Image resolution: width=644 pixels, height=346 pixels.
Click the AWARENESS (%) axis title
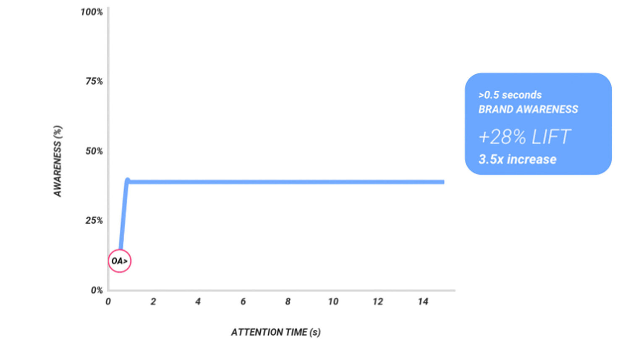58,161
